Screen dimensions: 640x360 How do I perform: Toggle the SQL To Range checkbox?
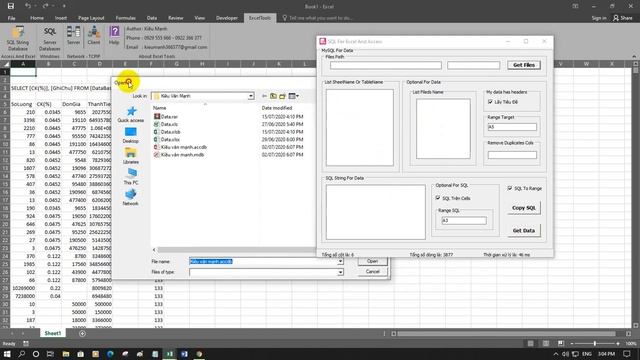click(x=510, y=188)
